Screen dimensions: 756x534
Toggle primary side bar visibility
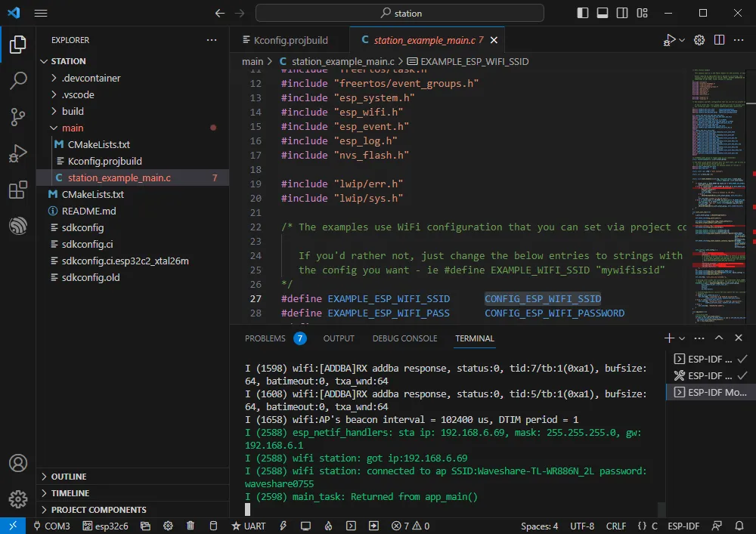[x=583, y=13]
